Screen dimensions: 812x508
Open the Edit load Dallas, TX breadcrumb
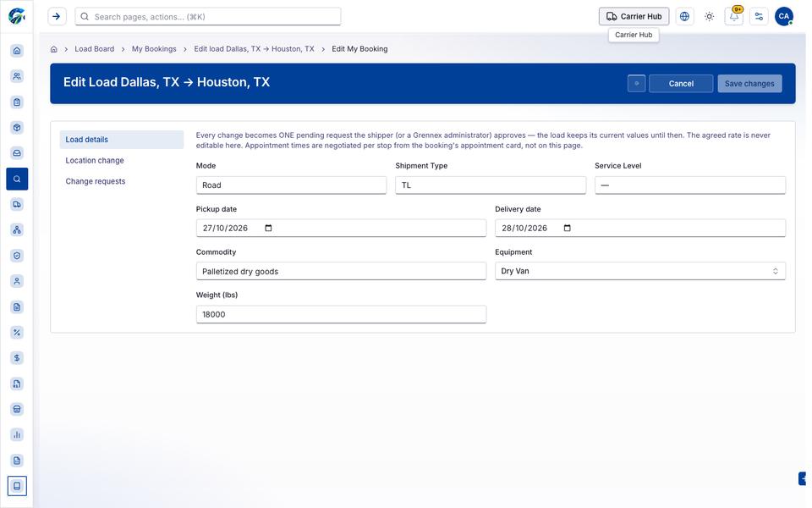pos(255,49)
